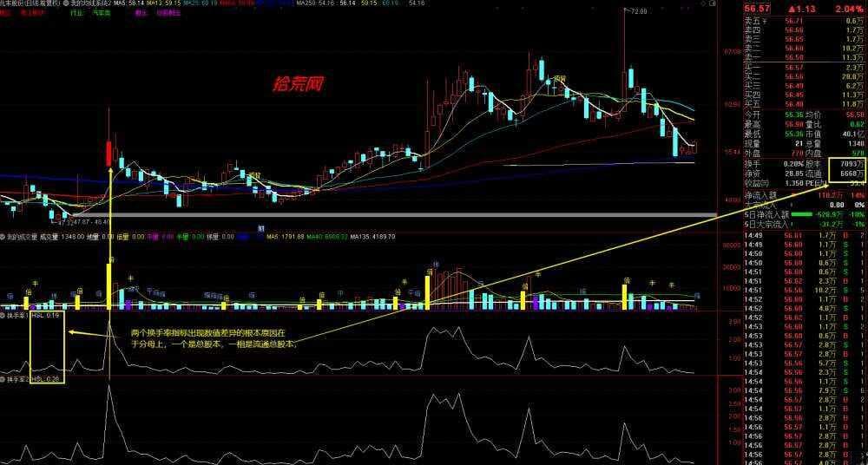The width and height of the screenshot is (868, 465).
Task: Click the current price 56.57 header
Action: pos(757,9)
